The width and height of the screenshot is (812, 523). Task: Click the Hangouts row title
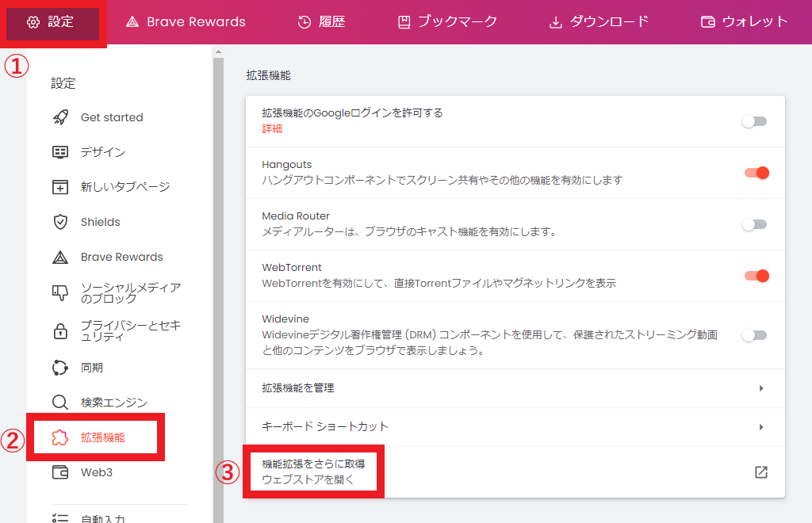287,165
